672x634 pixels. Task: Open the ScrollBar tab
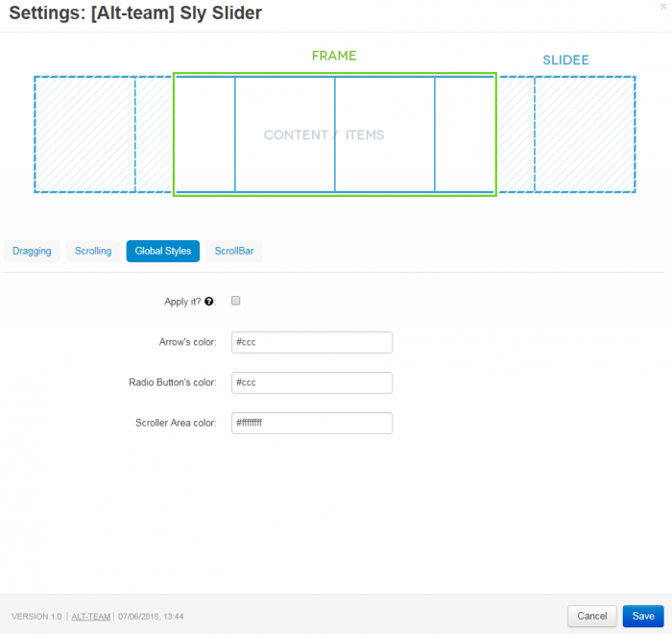tap(234, 251)
